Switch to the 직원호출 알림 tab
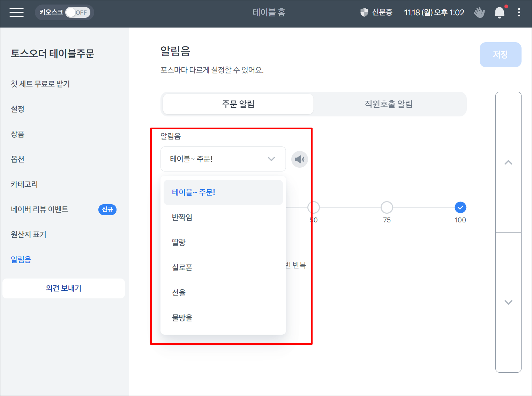This screenshot has height=396, width=532. coord(388,104)
